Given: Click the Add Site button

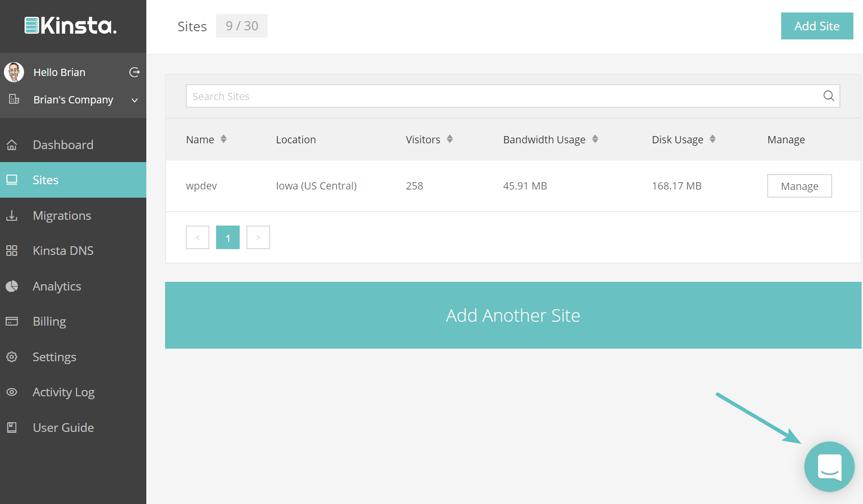Looking at the screenshot, I should coord(817,26).
